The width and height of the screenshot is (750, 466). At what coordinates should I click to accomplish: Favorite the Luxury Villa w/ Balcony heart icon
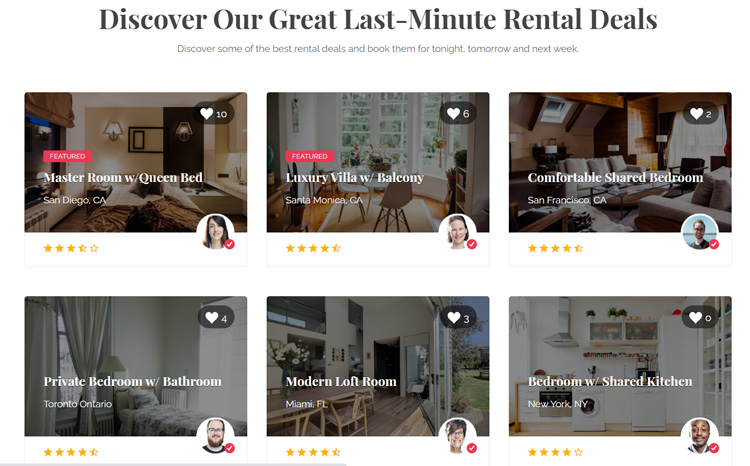coord(453,113)
